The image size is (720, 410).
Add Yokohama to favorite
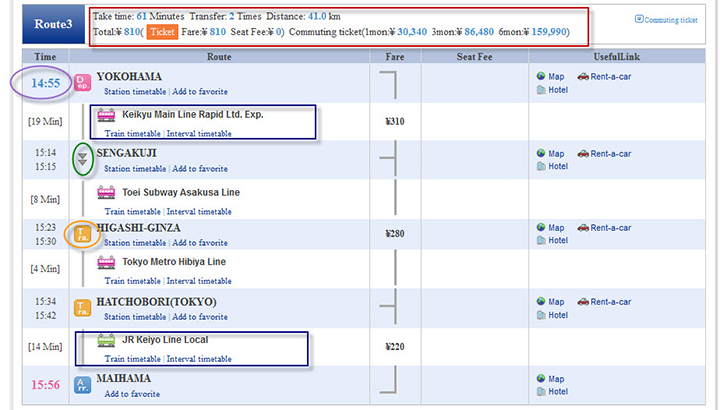coord(200,91)
